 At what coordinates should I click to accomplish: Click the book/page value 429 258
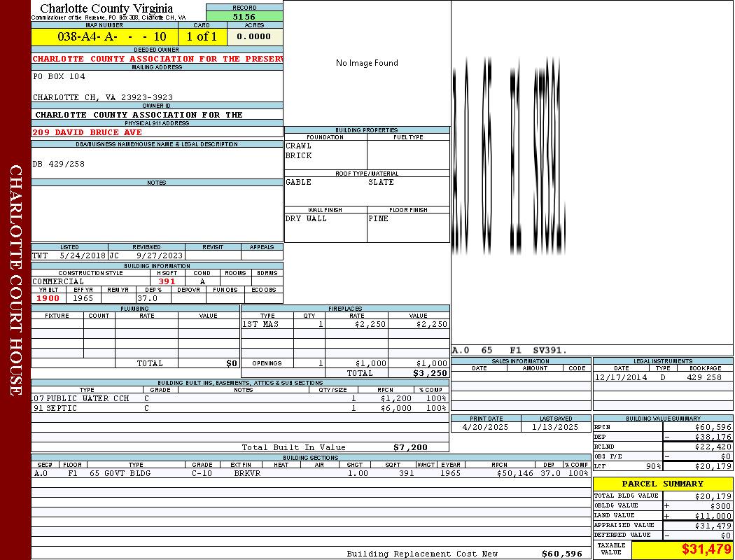click(x=704, y=377)
